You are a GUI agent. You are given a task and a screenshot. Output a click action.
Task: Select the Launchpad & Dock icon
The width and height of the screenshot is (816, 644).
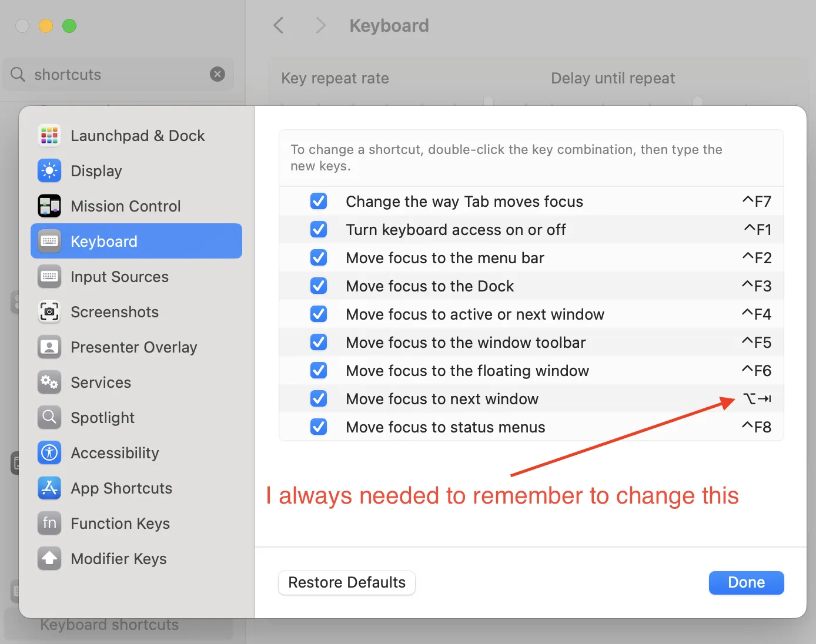[49, 135]
